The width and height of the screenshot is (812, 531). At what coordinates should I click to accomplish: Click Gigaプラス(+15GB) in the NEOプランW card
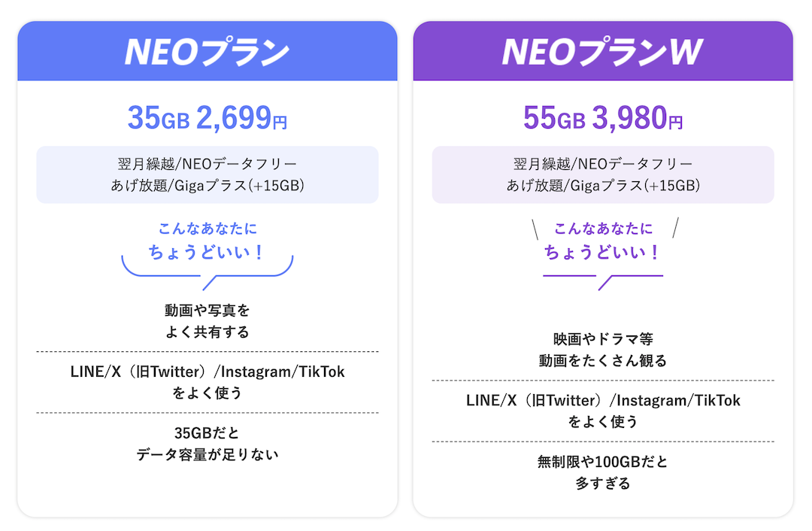(x=631, y=185)
